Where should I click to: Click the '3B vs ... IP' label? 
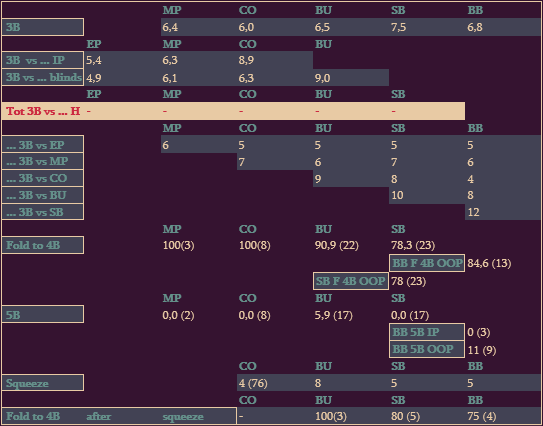point(42,60)
